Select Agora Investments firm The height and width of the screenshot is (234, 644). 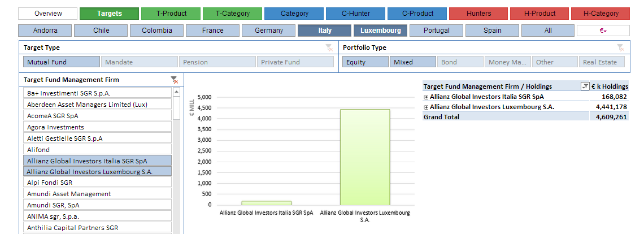coord(97,127)
